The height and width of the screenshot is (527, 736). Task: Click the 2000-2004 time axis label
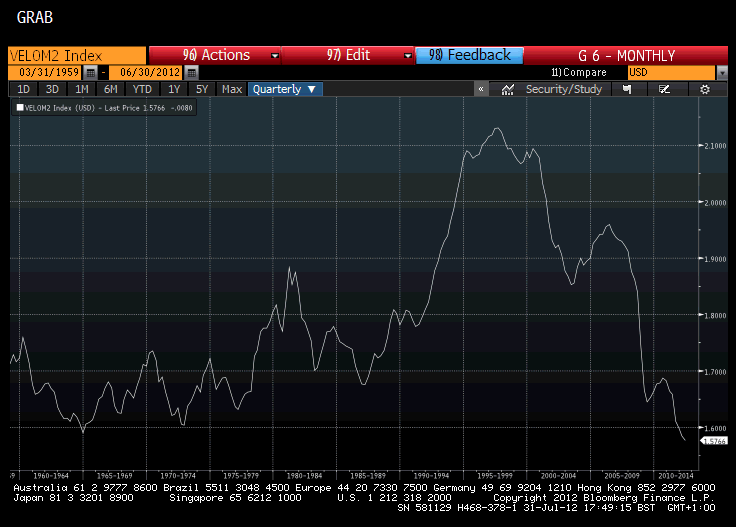coord(558,475)
